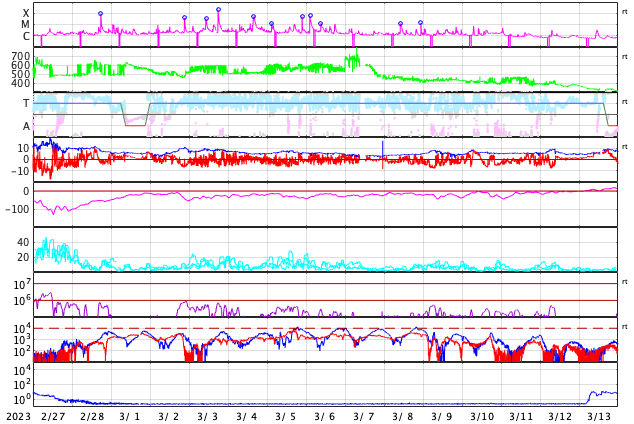This screenshot has width=634, height=424.
Task: Click the flare marker on 2/28
Action: [101, 14]
